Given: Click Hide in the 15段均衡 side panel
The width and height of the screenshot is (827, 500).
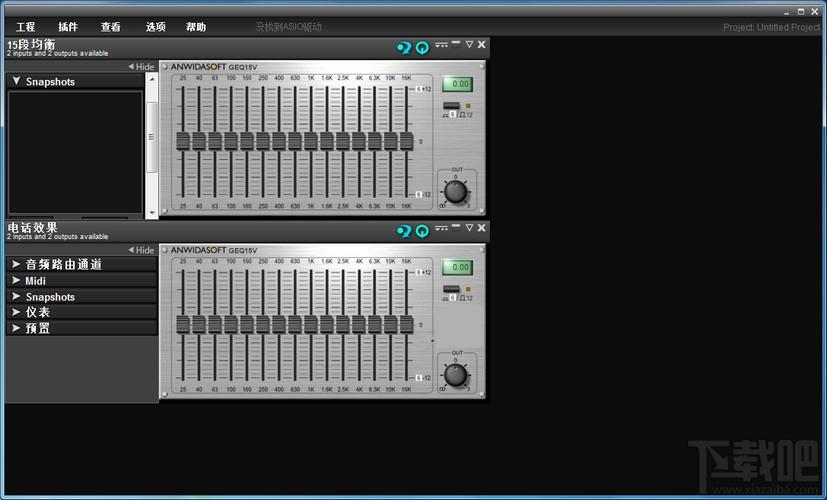Looking at the screenshot, I should (141, 67).
